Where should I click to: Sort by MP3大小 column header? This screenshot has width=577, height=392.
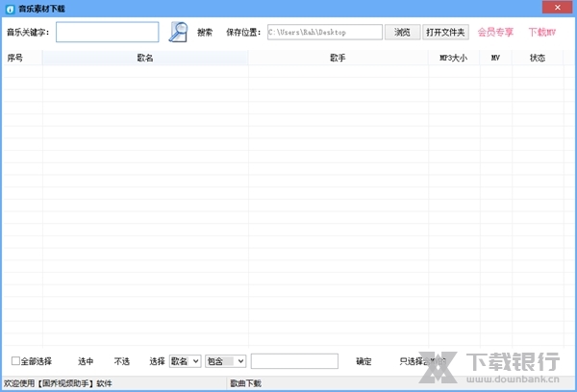point(454,58)
